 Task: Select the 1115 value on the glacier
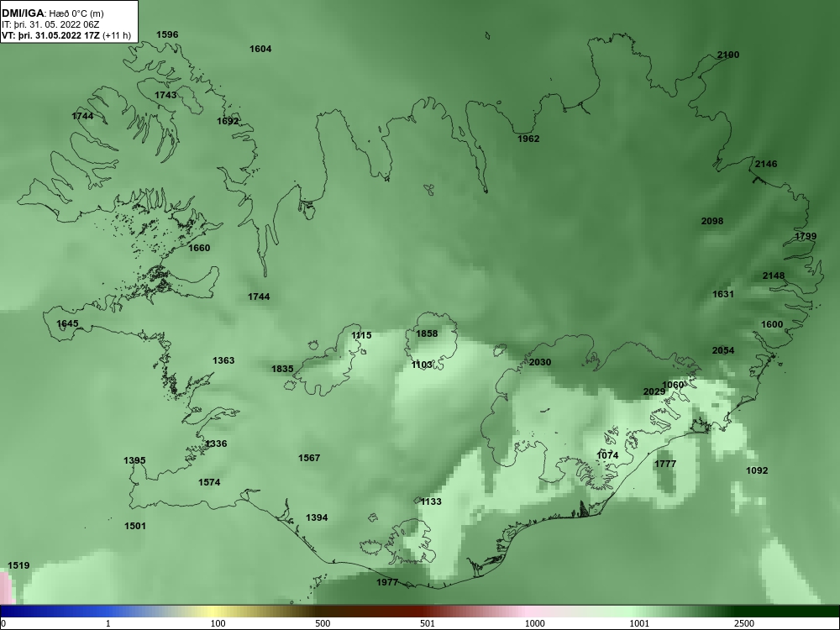click(361, 335)
